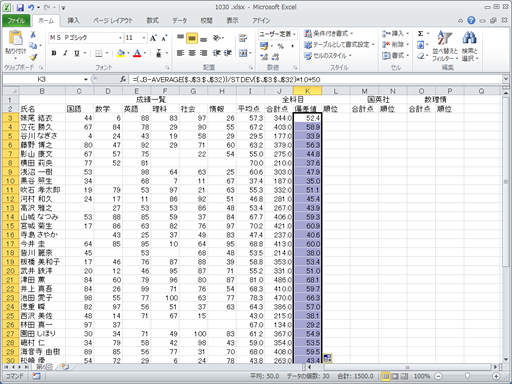This screenshot has width=512, height=384.
Task: Click the Increase font size icon
Action: [153, 38]
